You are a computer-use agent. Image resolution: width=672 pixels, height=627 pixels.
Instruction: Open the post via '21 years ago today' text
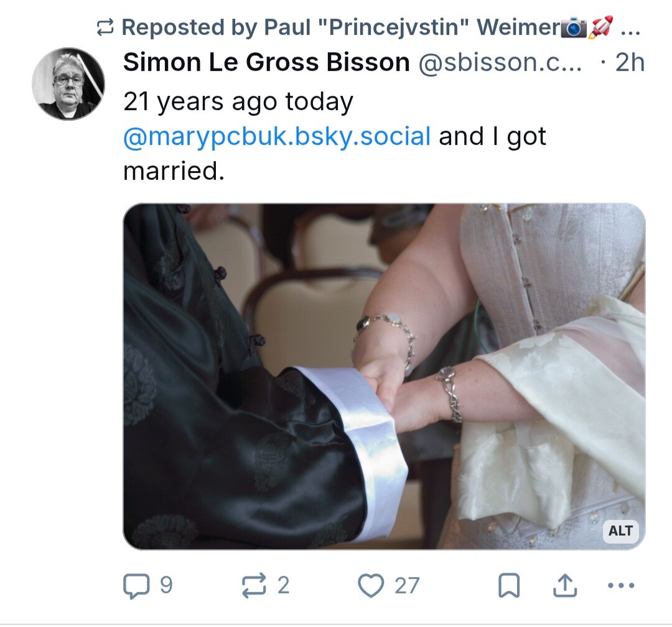[x=238, y=102]
